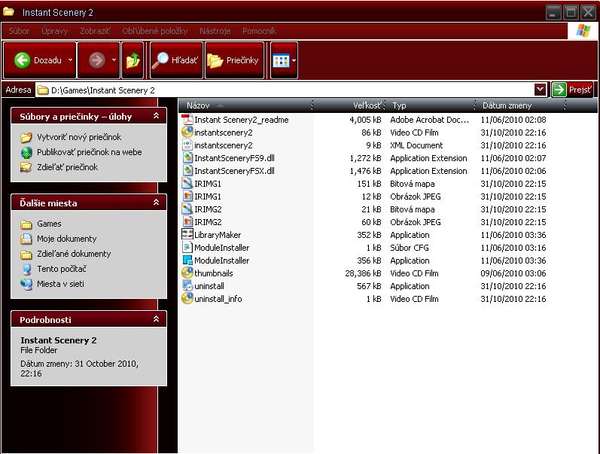600x454 pixels.
Task: Open the Pomocník menu
Action: 259,31
